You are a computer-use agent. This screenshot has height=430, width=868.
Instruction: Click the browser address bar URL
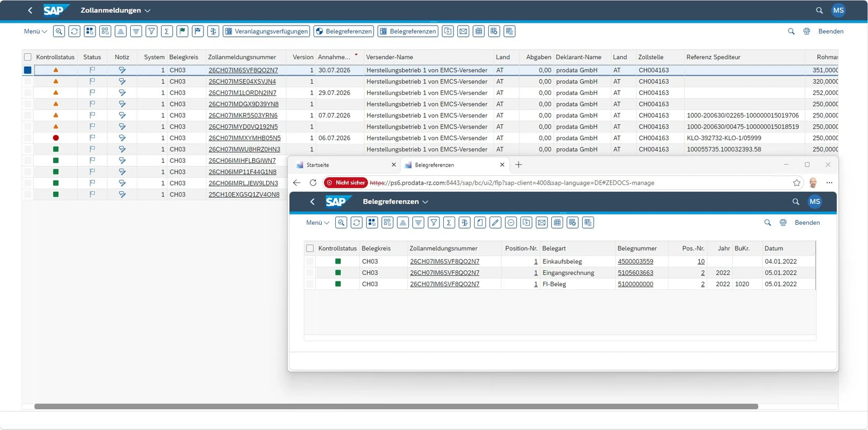512,183
